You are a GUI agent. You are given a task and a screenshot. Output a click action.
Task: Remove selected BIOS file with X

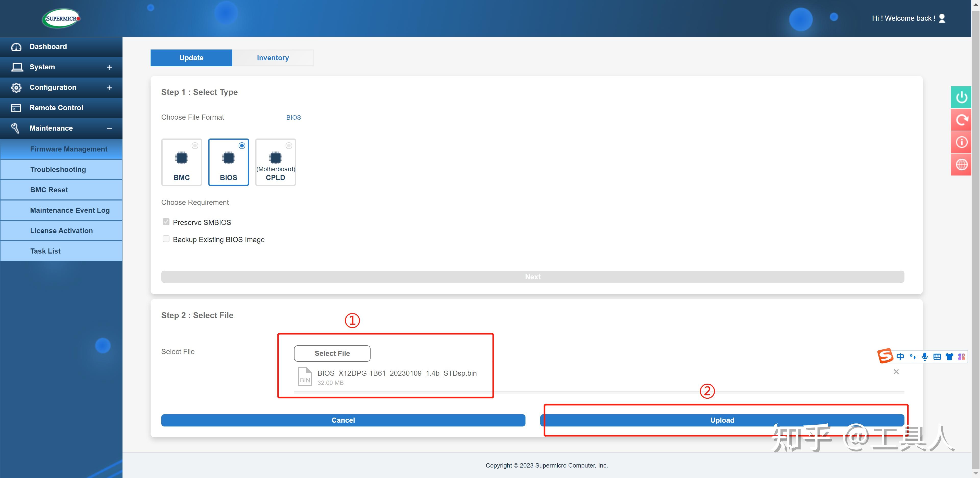(x=896, y=372)
